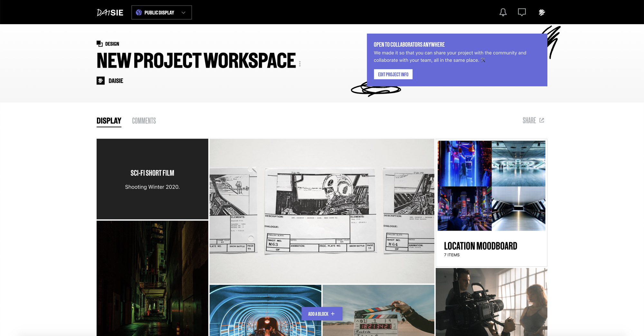This screenshot has height=336, width=644.
Task: Click the Share link
Action: (x=529, y=120)
